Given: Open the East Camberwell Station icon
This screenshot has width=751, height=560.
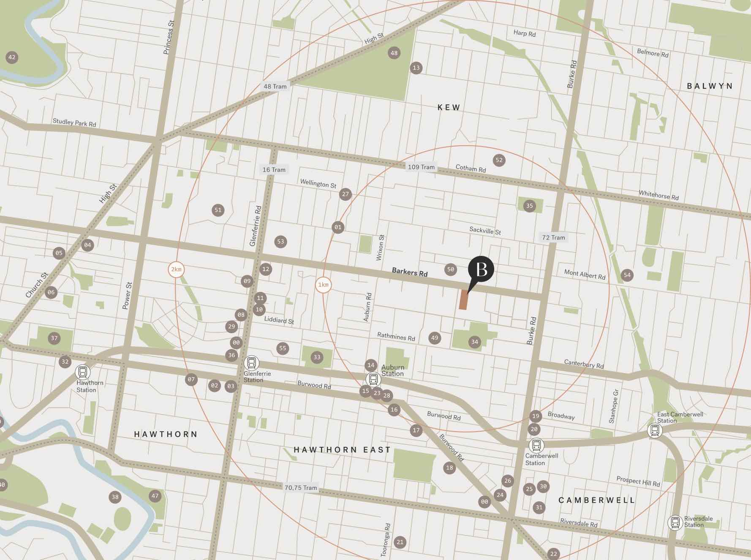Looking at the screenshot, I should click(655, 431).
